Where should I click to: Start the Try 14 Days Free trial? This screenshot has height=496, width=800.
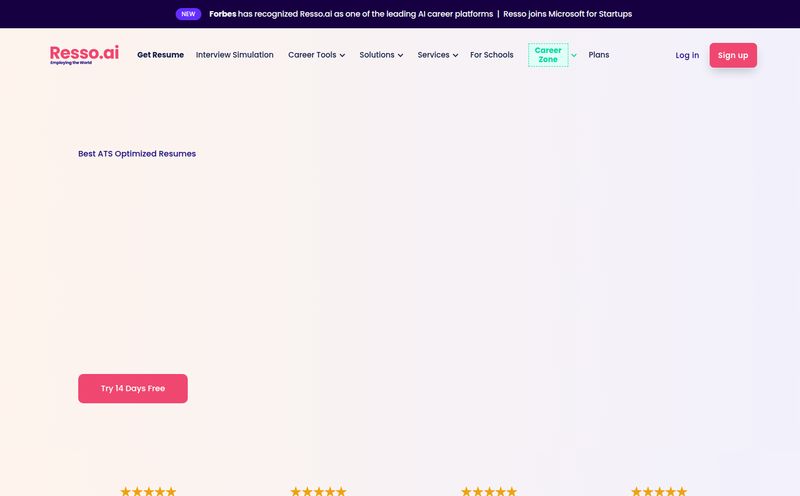coord(133,388)
